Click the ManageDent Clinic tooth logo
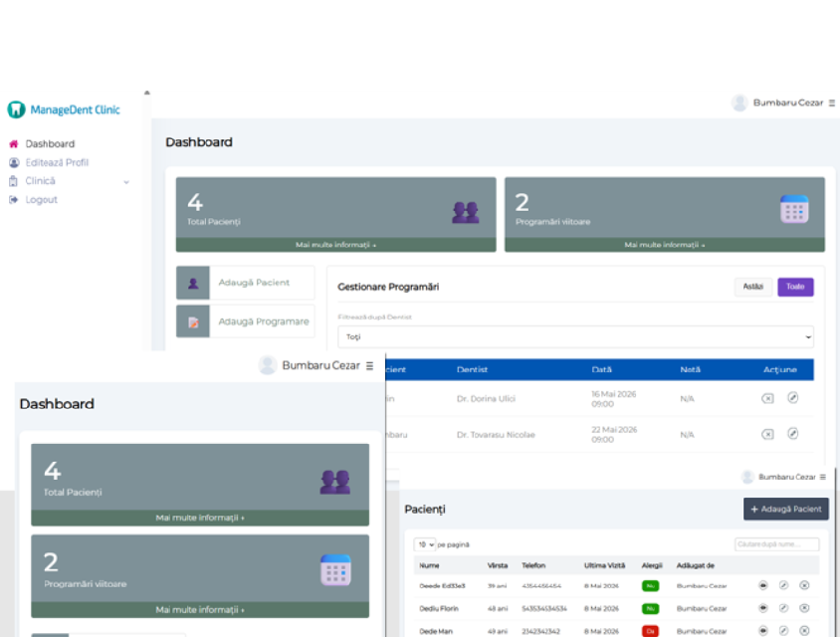Image resolution: width=840 pixels, height=637 pixels. click(16, 109)
